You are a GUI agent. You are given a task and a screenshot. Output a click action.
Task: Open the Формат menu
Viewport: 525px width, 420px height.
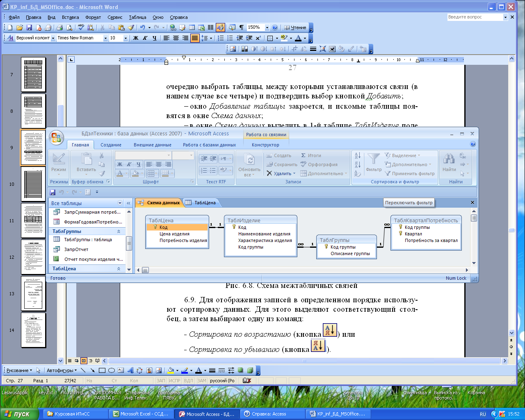point(93,17)
